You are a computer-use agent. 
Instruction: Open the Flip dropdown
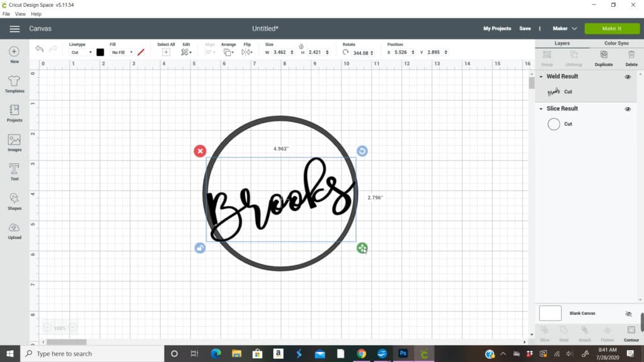(247, 52)
